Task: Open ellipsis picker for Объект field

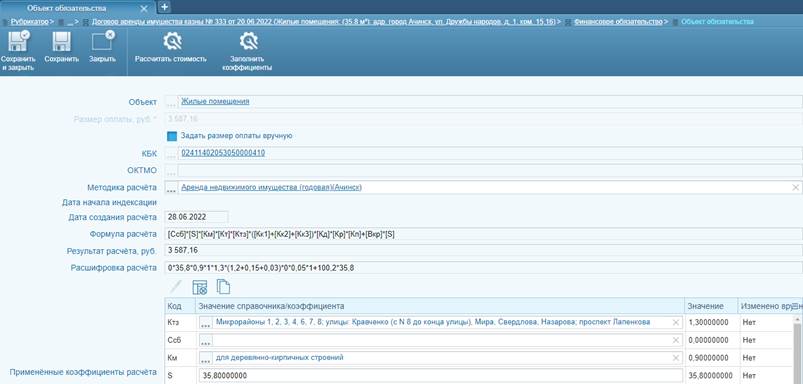Action: (171, 102)
